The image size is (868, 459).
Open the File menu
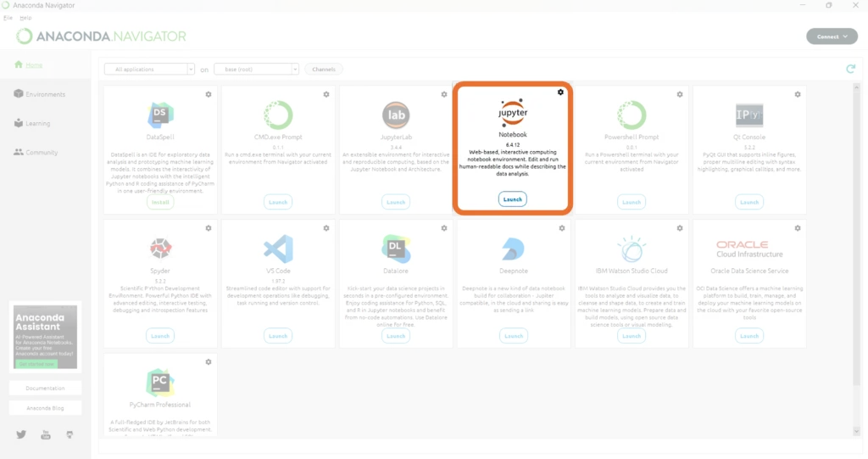click(8, 18)
